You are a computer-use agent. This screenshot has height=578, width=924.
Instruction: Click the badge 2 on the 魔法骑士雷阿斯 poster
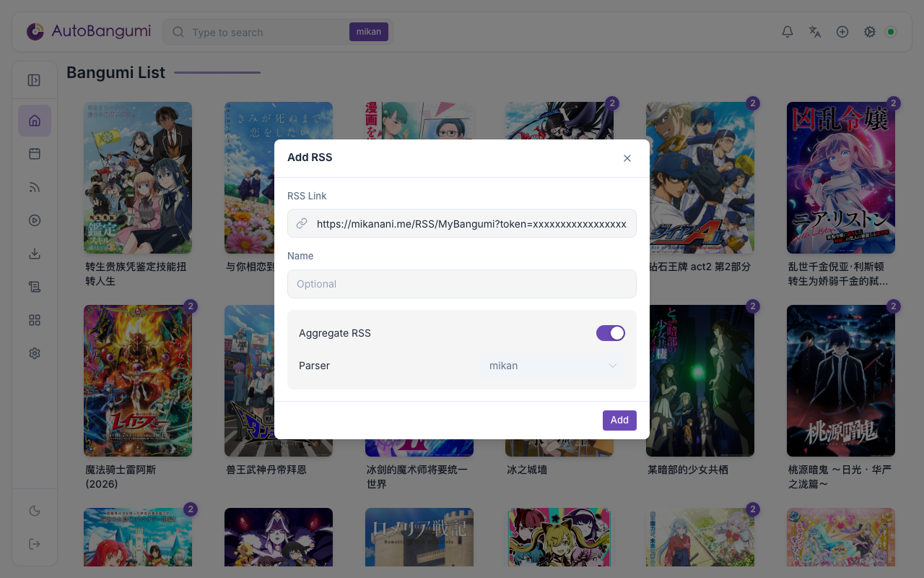pyautogui.click(x=191, y=306)
